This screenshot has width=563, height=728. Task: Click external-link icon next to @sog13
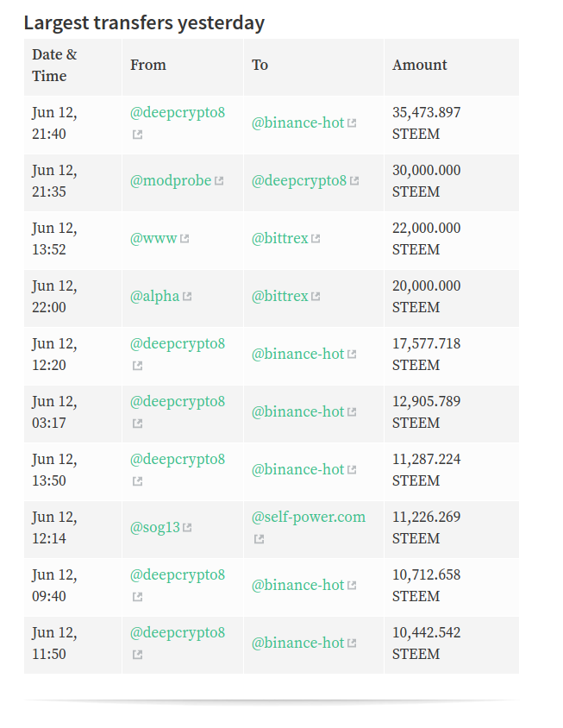click(x=187, y=527)
